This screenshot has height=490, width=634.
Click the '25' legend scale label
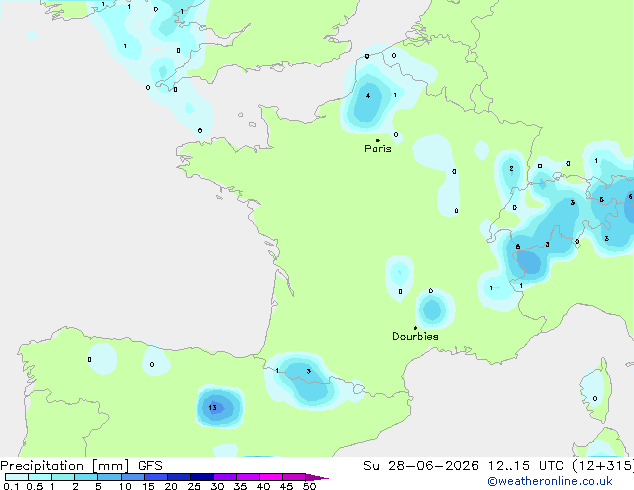pyautogui.click(x=194, y=486)
